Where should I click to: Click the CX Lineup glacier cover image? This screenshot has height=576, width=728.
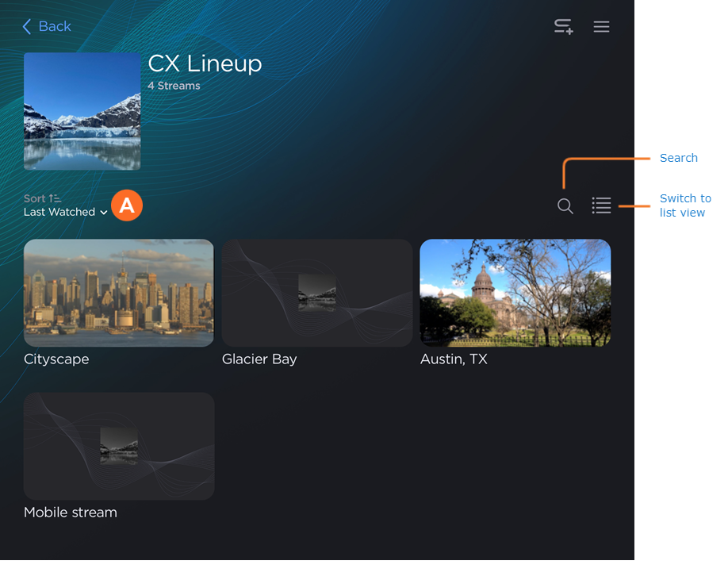82,111
